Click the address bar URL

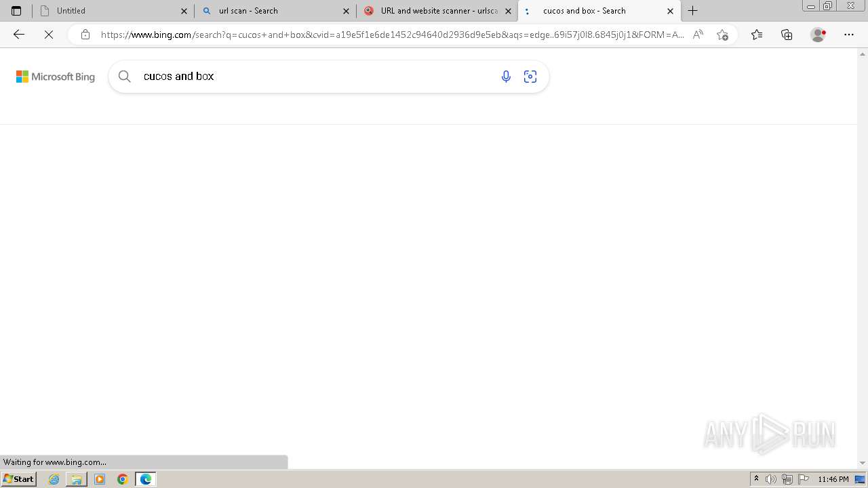pyautogui.click(x=392, y=35)
